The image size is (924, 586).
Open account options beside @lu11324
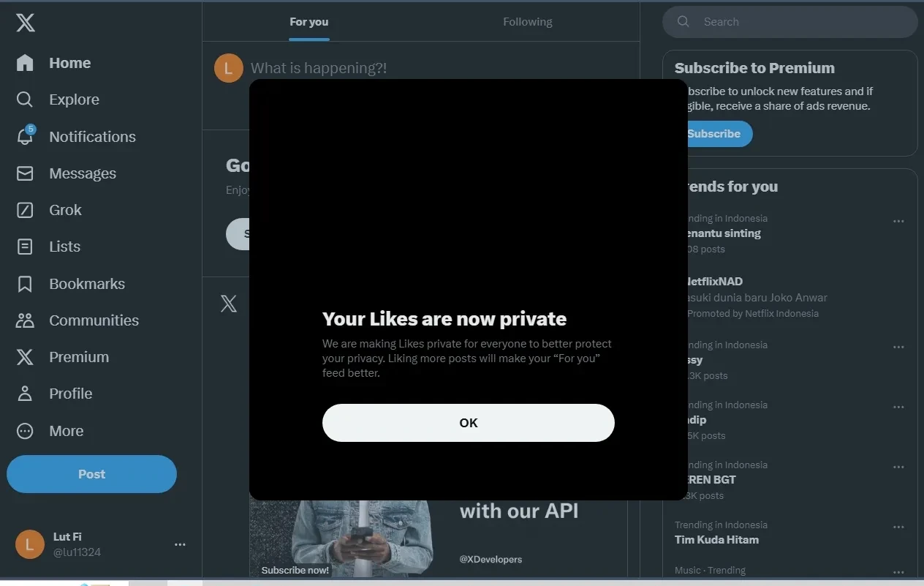(180, 544)
